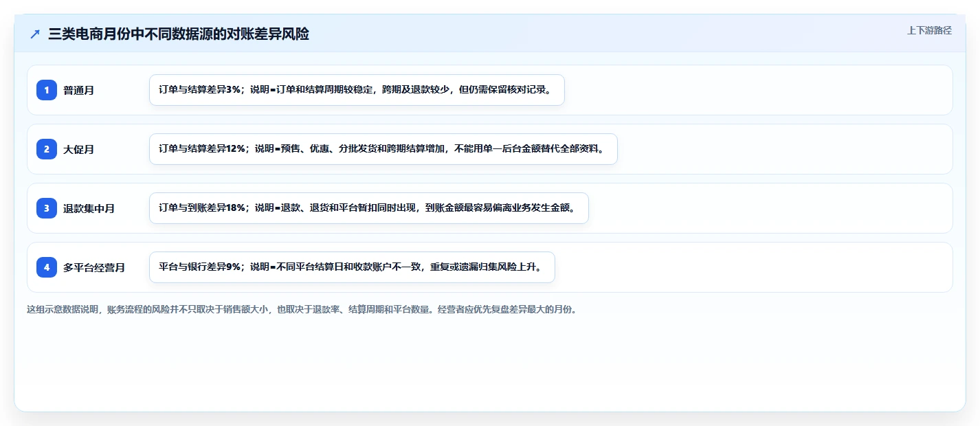Screen dimensions: 980x426
Task: Click the 订单与结算差异3% description box
Action: click(x=357, y=90)
